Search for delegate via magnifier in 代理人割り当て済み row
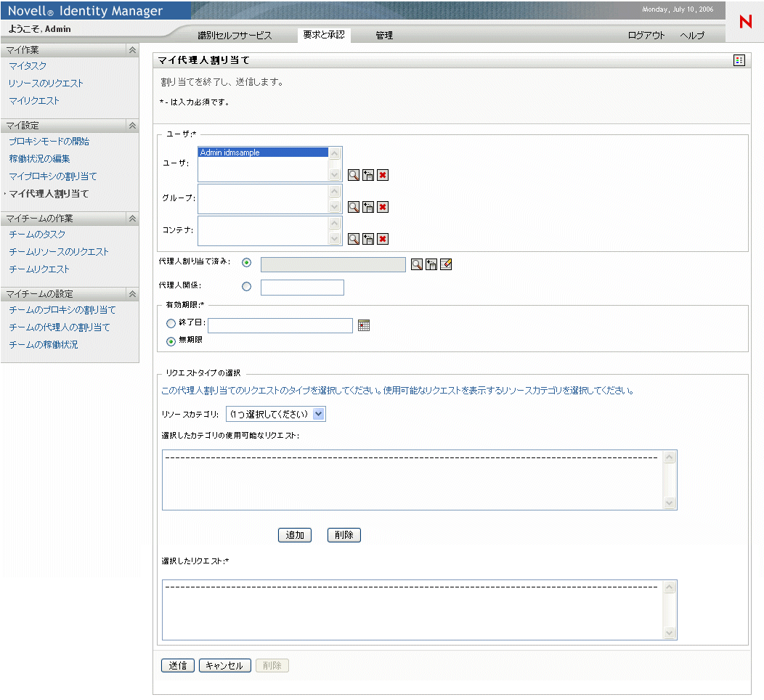The width and height of the screenshot is (764, 700). point(417,264)
